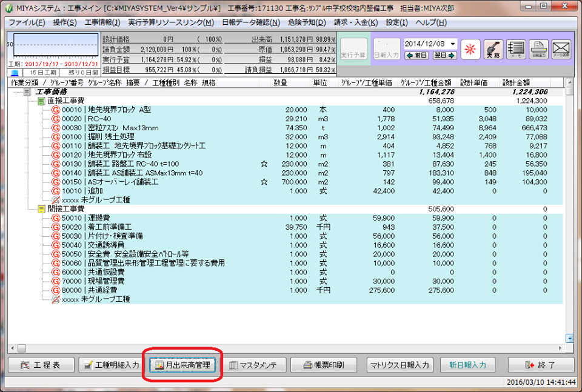Image resolution: width=582 pixels, height=392 pixels.
Task: Click the MIYA app icon in title bar
Action: [8, 8]
